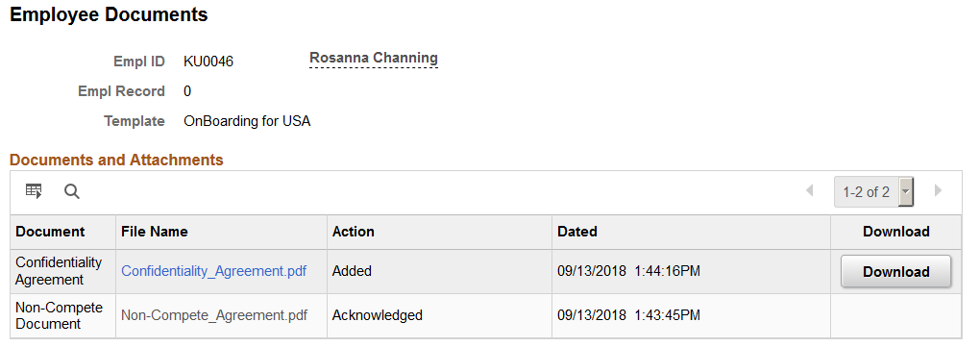Image resolution: width=980 pixels, height=347 pixels.
Task: Go to previous rows with left arrow
Action: (x=809, y=190)
